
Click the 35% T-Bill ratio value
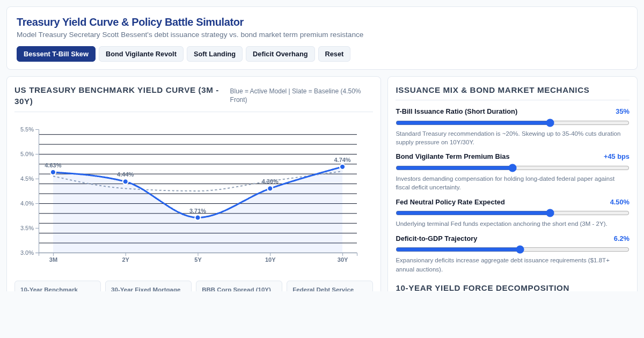[623, 112]
